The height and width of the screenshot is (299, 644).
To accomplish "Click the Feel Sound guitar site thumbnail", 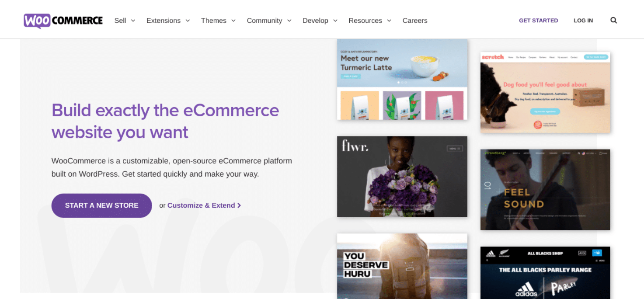I will (x=545, y=189).
